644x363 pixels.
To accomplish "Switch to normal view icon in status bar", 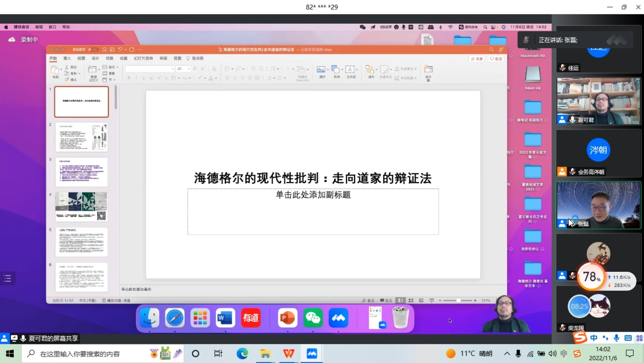I will pyautogui.click(x=400, y=300).
